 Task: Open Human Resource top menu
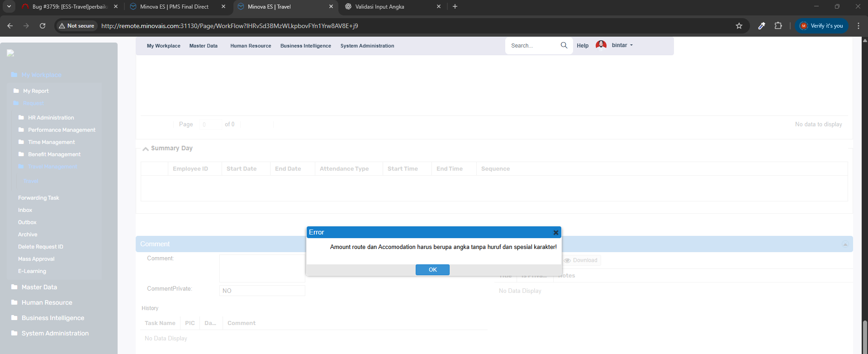pos(251,46)
